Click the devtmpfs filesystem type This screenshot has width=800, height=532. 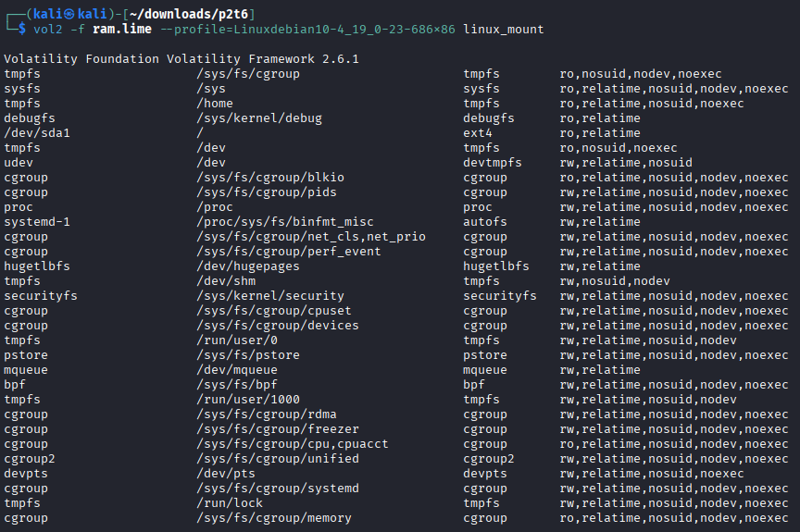click(493, 162)
